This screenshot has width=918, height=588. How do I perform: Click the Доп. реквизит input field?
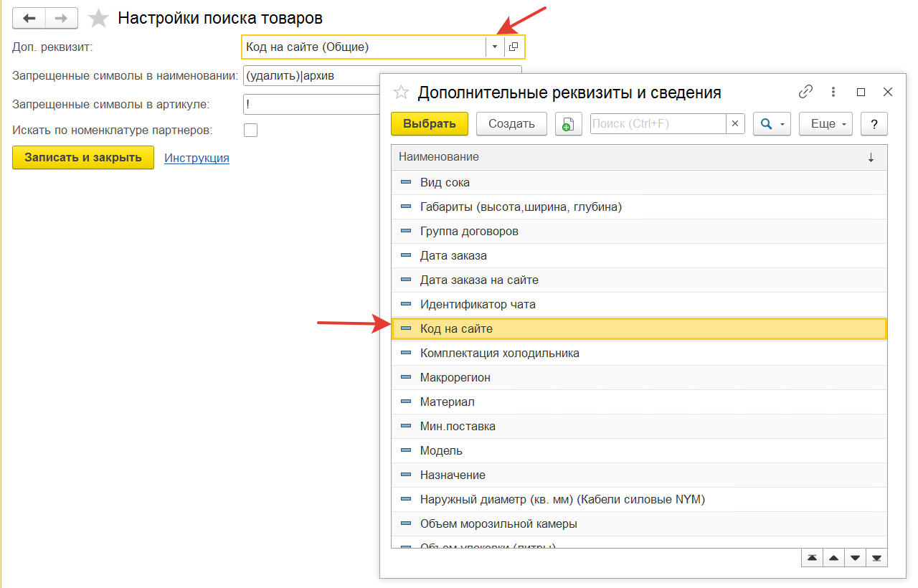364,47
